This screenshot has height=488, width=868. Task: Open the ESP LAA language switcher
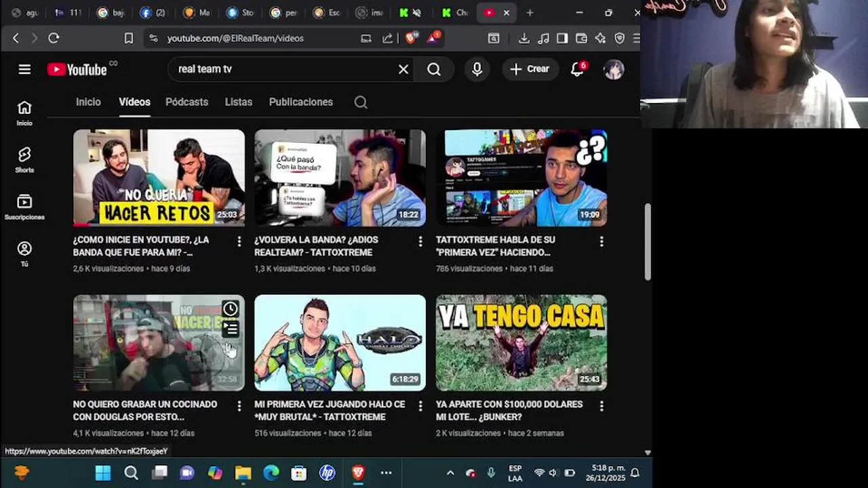(x=515, y=473)
